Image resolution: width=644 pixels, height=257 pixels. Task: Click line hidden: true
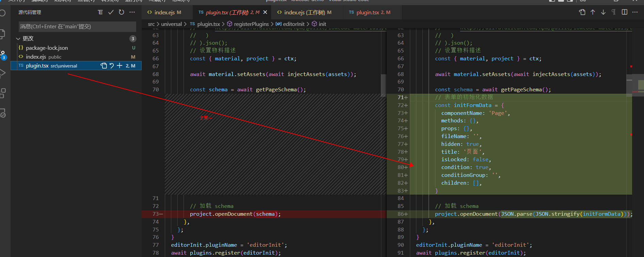[461, 144]
